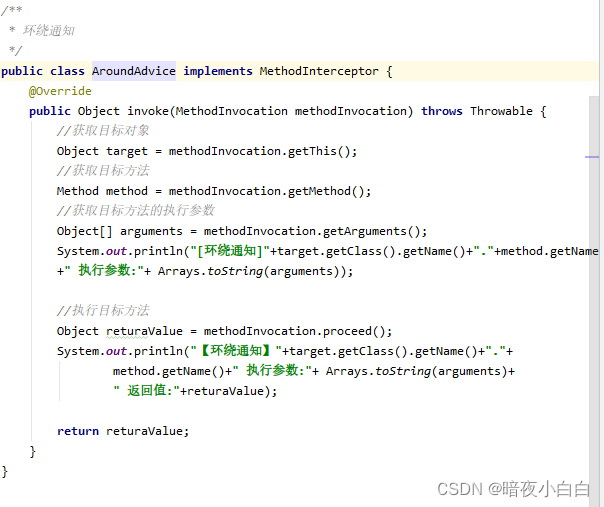Click the AroundAdvice class name
This screenshot has width=604, height=507.
pyautogui.click(x=134, y=71)
